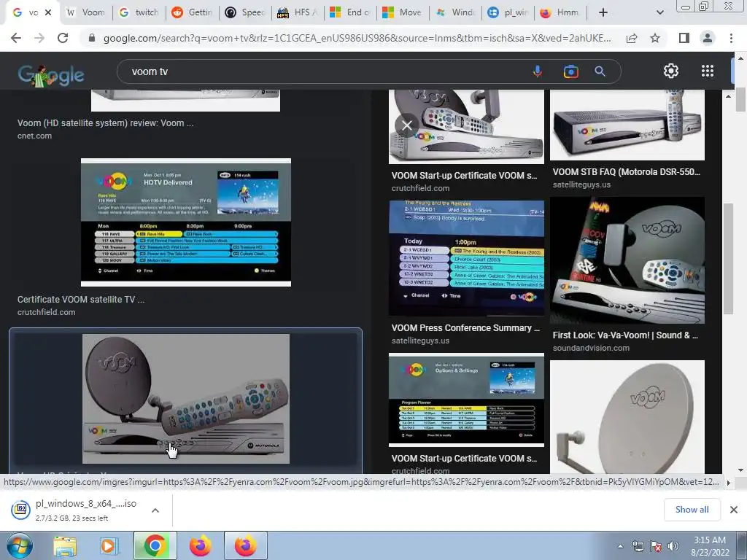Screen dimensions: 747x560
Task: Click the Google logo
Action: pyautogui.click(x=51, y=75)
